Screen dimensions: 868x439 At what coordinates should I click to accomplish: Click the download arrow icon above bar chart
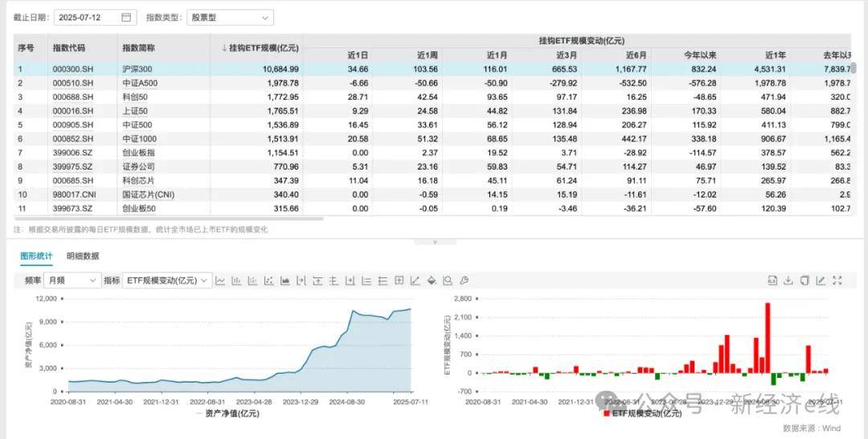(788, 281)
